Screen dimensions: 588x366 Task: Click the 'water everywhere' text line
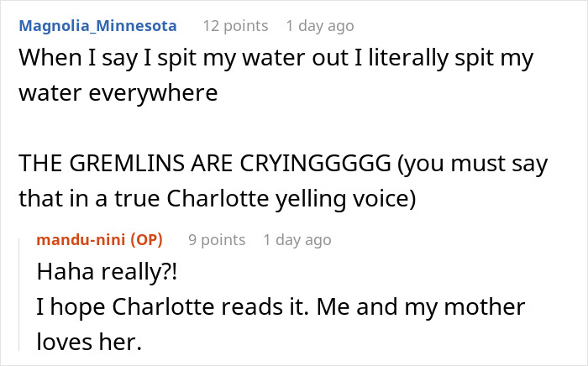click(118, 94)
